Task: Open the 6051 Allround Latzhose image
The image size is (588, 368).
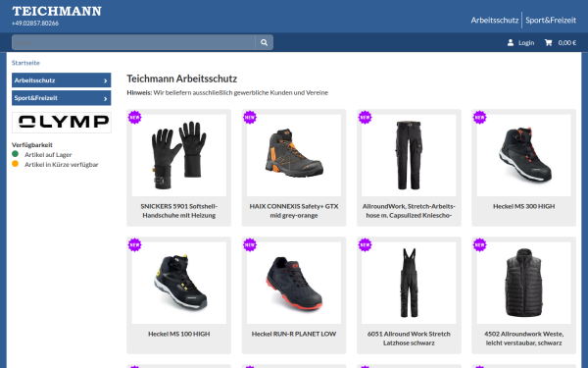Action: click(x=409, y=283)
